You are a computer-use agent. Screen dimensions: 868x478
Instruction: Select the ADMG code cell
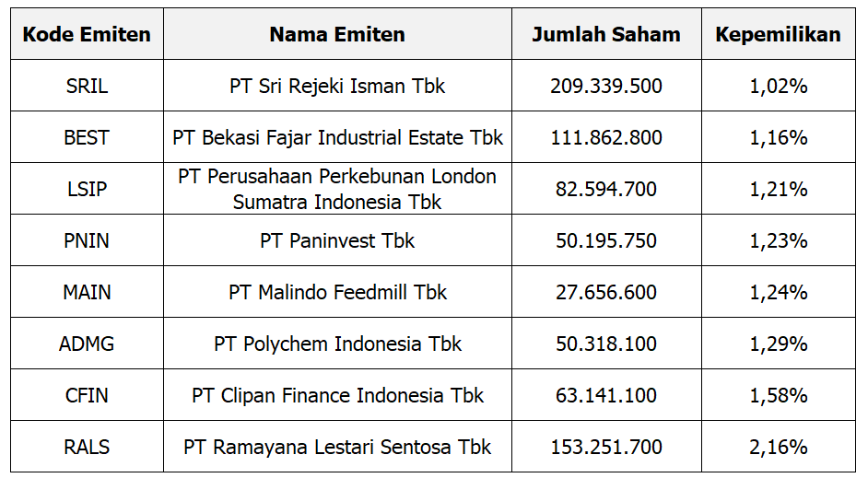pyautogui.click(x=87, y=344)
